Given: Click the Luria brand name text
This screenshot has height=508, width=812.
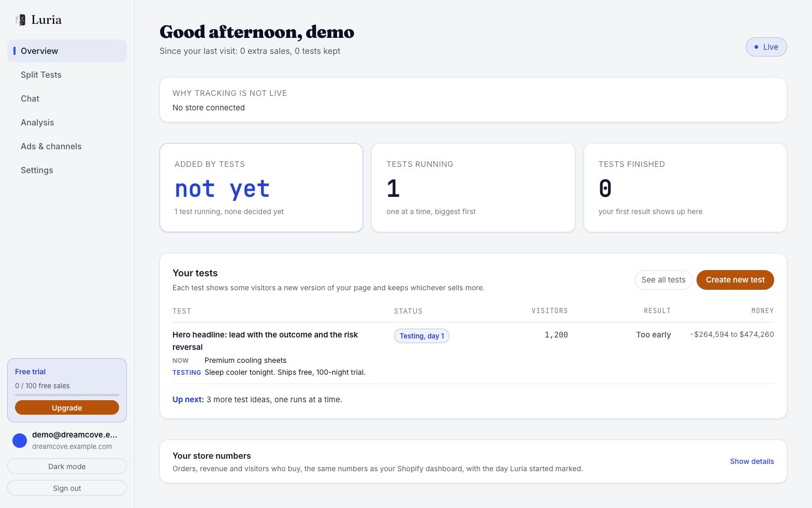Looking at the screenshot, I should [47, 20].
